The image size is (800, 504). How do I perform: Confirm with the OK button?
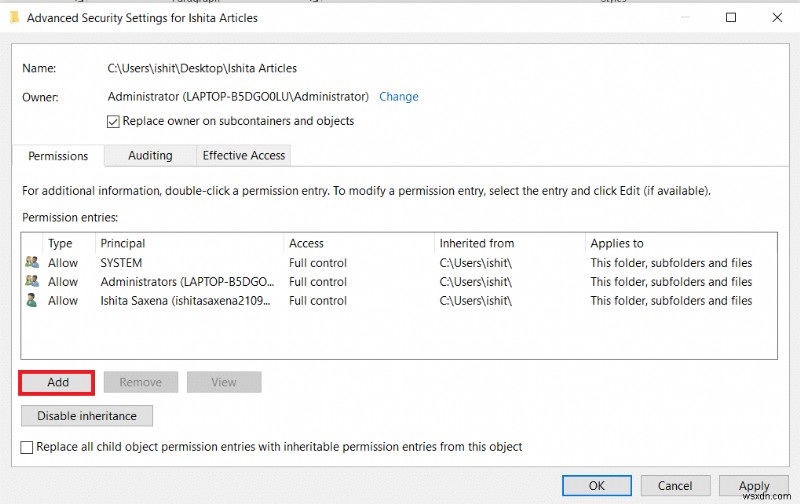pyautogui.click(x=597, y=486)
